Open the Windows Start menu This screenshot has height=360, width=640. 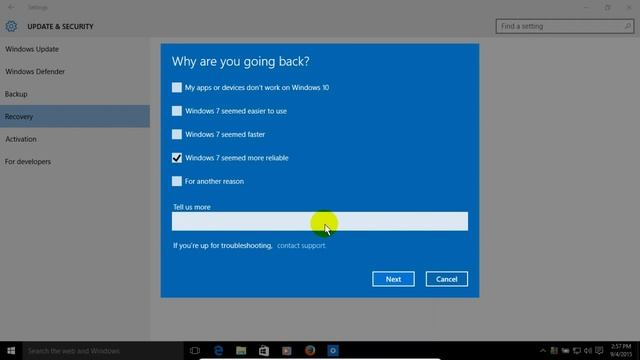tap(11, 351)
